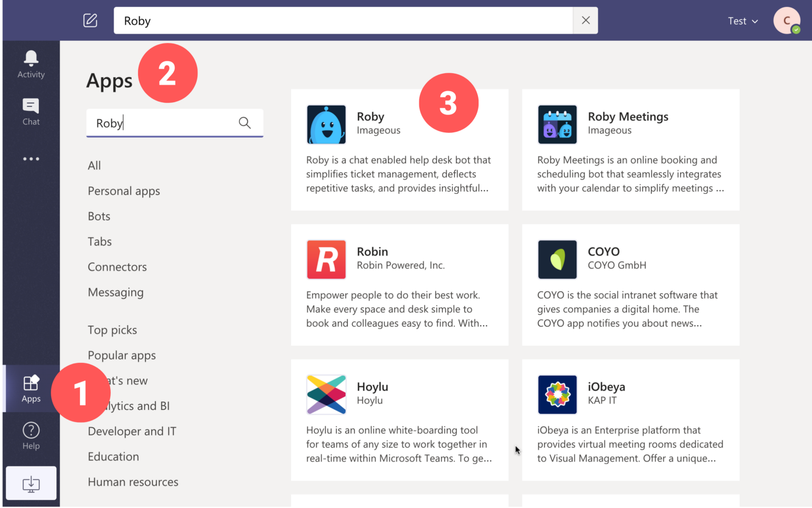
Task: Click the COYO GmbH publisher text
Action: pyautogui.click(x=617, y=265)
